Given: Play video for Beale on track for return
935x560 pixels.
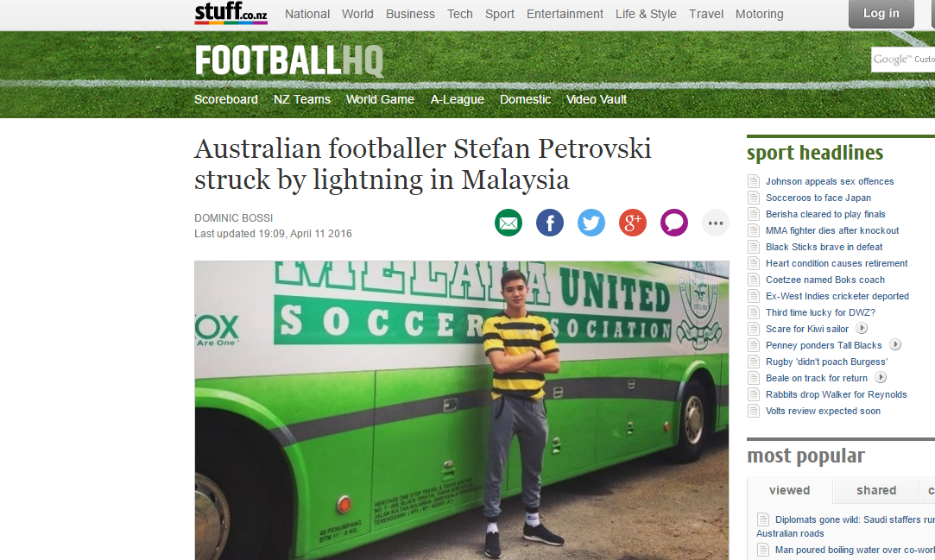Looking at the screenshot, I should pos(881,377).
